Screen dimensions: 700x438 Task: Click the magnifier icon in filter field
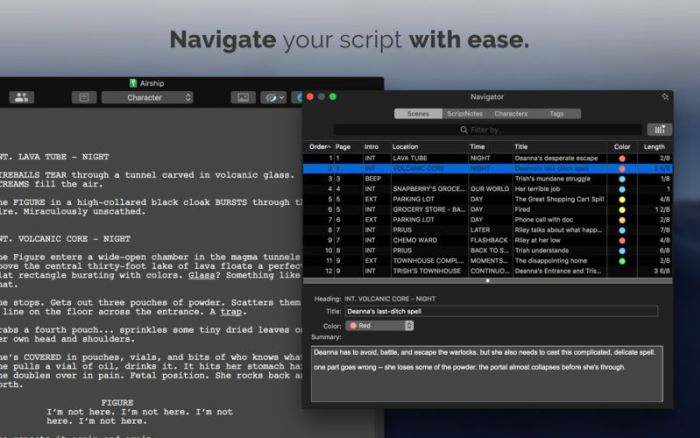point(464,130)
